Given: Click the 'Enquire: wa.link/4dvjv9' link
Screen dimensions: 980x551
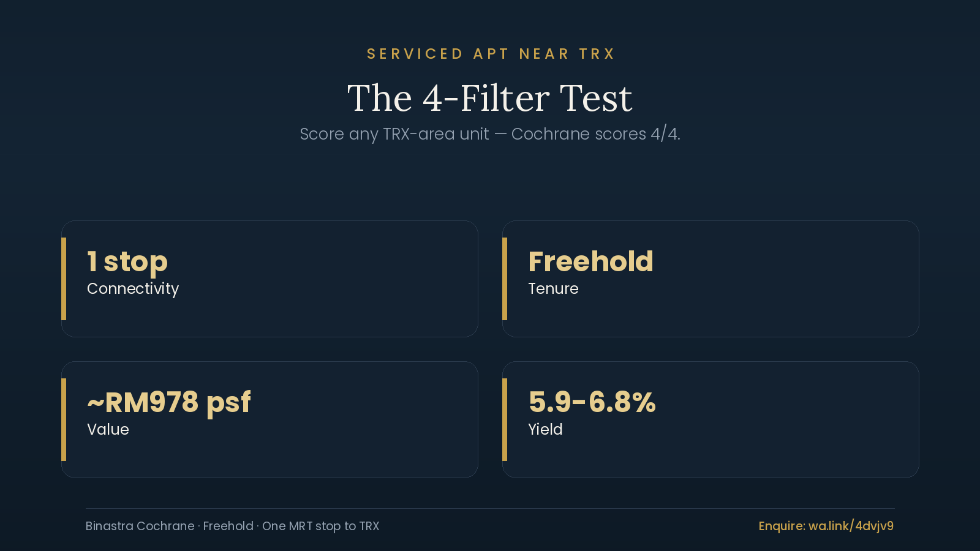Looking at the screenshot, I should 826,526.
